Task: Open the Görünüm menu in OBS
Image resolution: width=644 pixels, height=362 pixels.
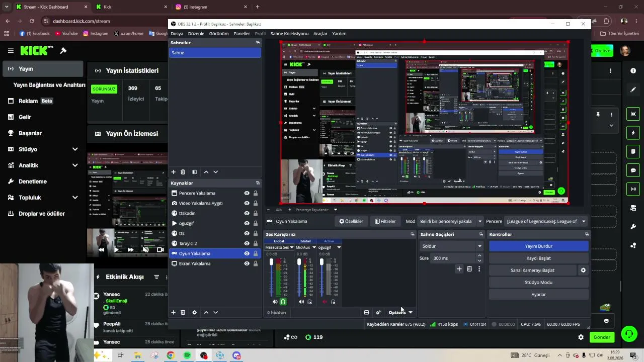Action: [x=219, y=34]
